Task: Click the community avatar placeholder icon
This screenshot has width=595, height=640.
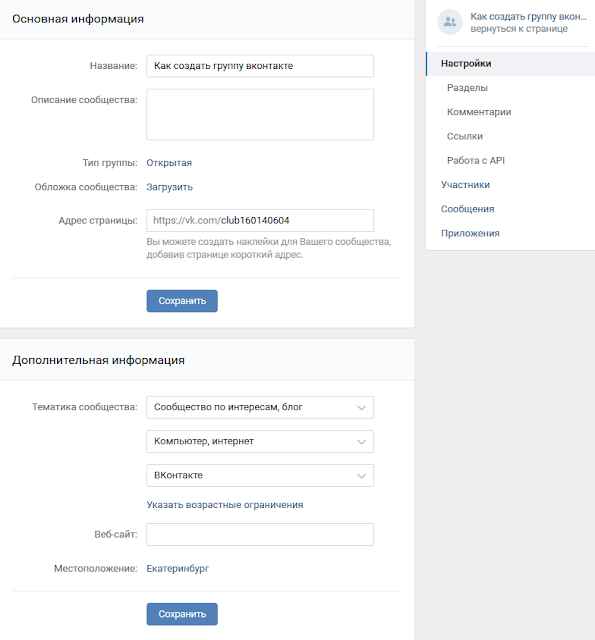Action: (x=450, y=22)
